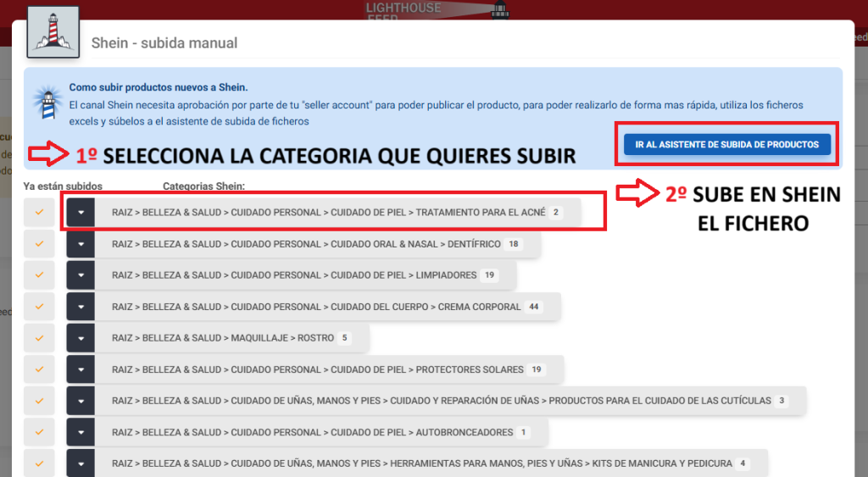The height and width of the screenshot is (477, 868).
Task: Expand the Maquillaje > Rostro category dropdown
Action: coord(81,338)
